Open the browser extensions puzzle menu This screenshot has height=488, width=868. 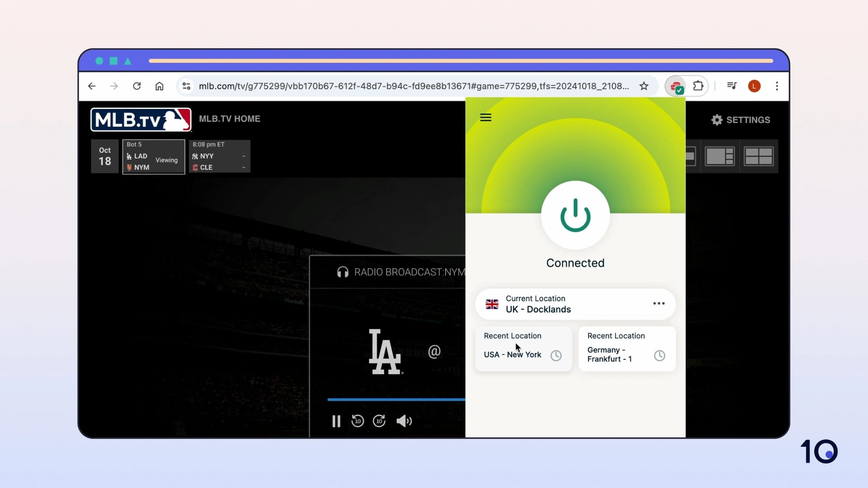pyautogui.click(x=698, y=86)
